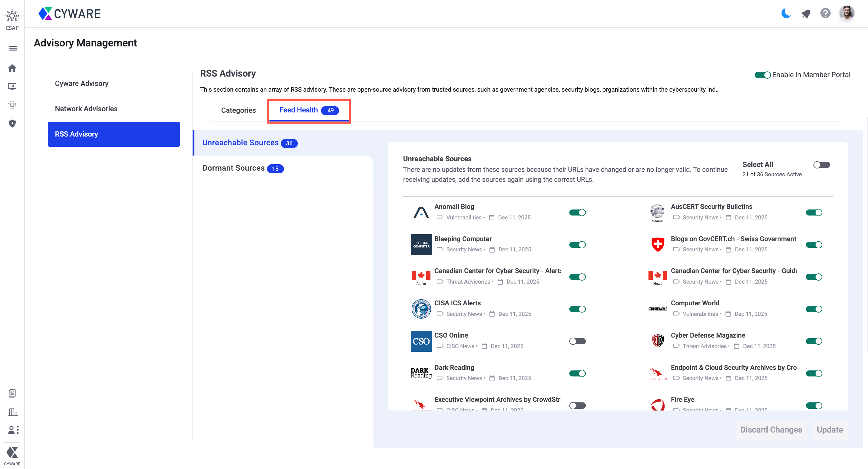Screen dimensions: 868x469
Task: Switch to the Categories tab
Action: point(238,110)
